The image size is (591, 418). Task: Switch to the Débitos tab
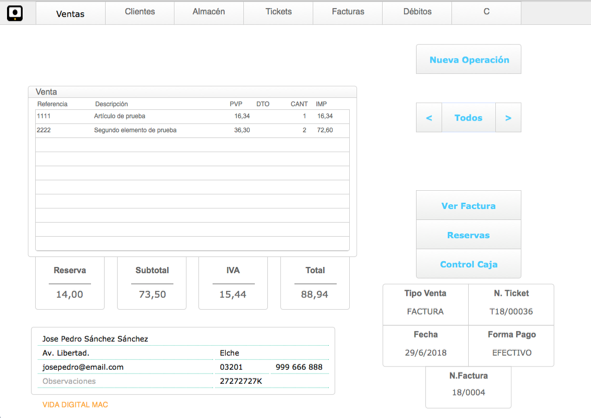click(417, 12)
